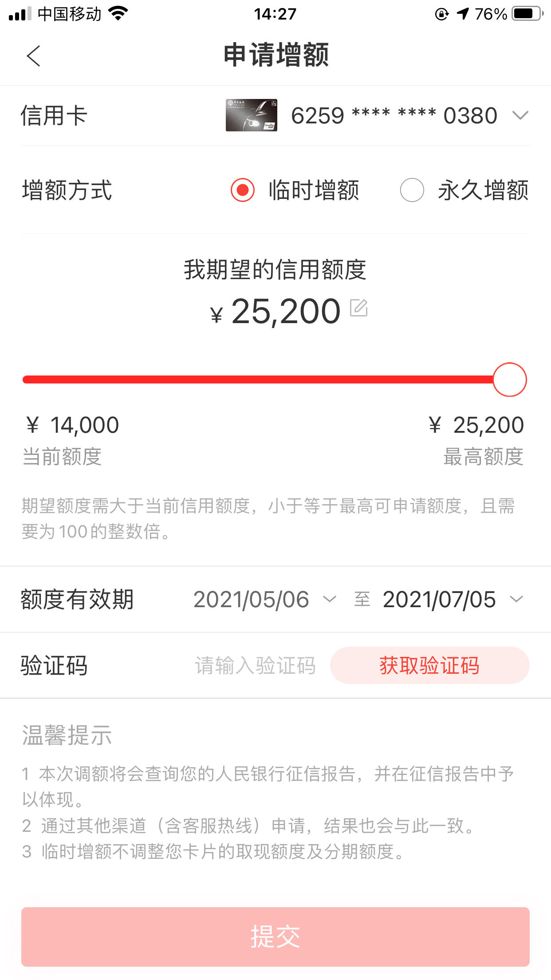This screenshot has width=551, height=980.
Task: Select the 永久增额 radio button
Action: 412,190
